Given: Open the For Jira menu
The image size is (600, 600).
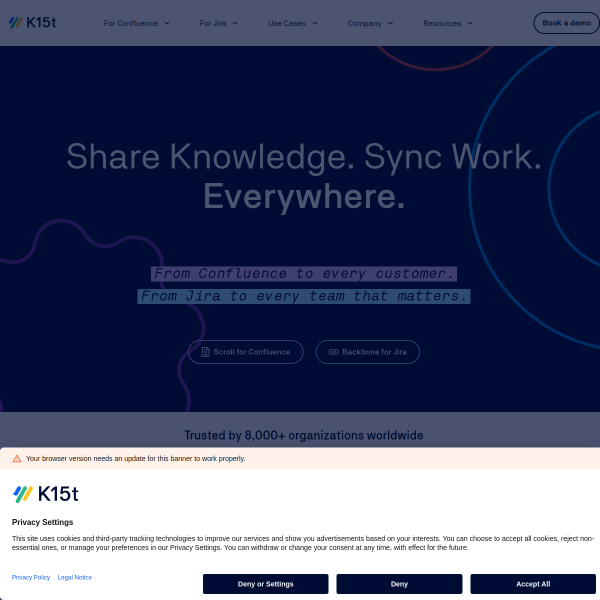Looking at the screenshot, I should tap(218, 23).
